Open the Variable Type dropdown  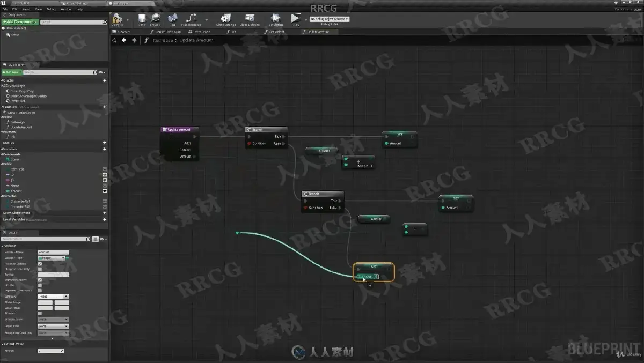[52, 258]
